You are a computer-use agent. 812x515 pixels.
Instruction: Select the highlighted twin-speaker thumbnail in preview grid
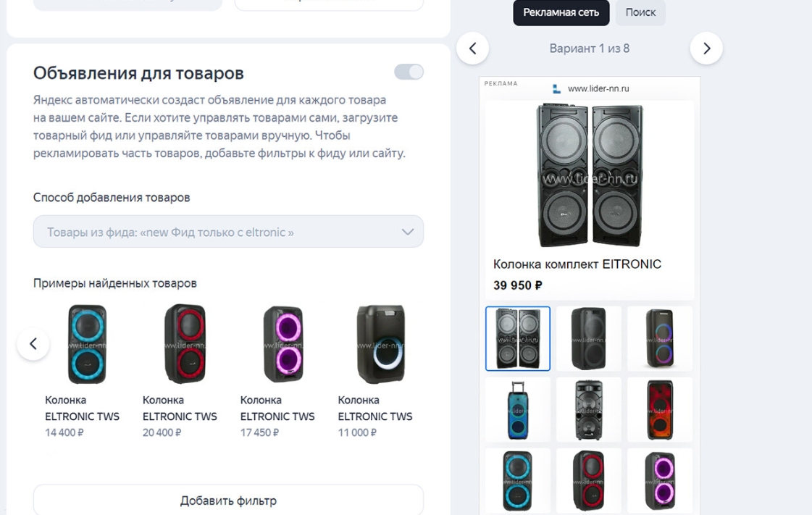518,338
